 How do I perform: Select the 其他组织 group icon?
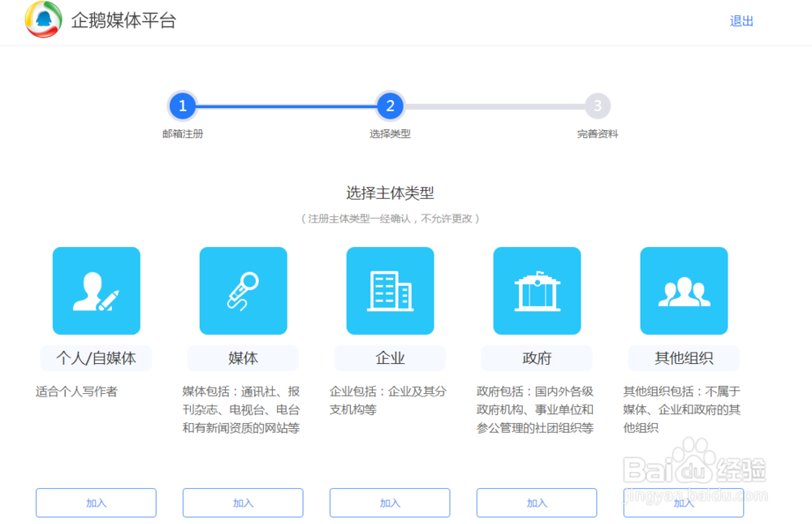[x=683, y=291]
